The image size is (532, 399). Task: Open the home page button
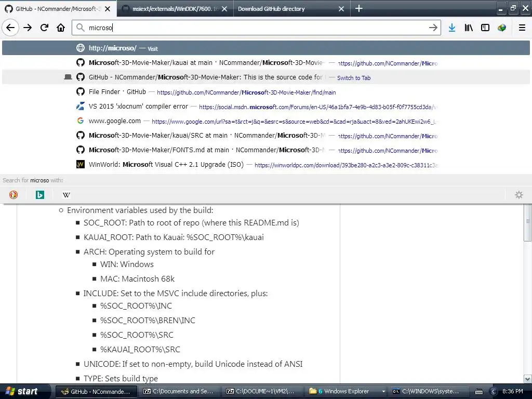click(61, 28)
